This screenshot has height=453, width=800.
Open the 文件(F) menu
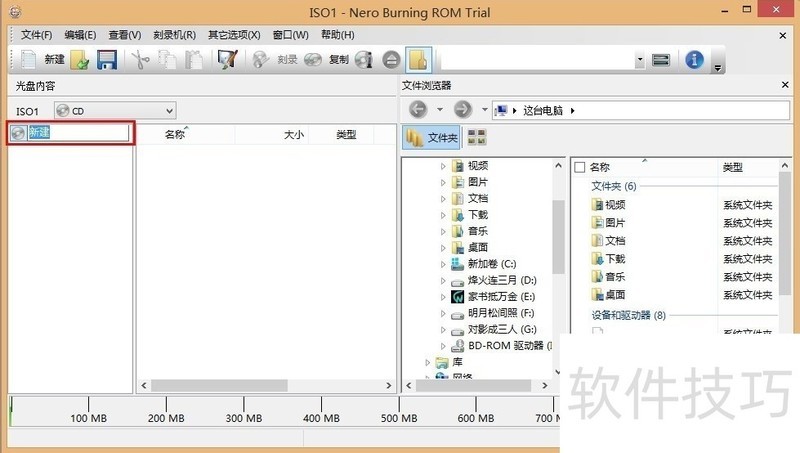(36, 35)
